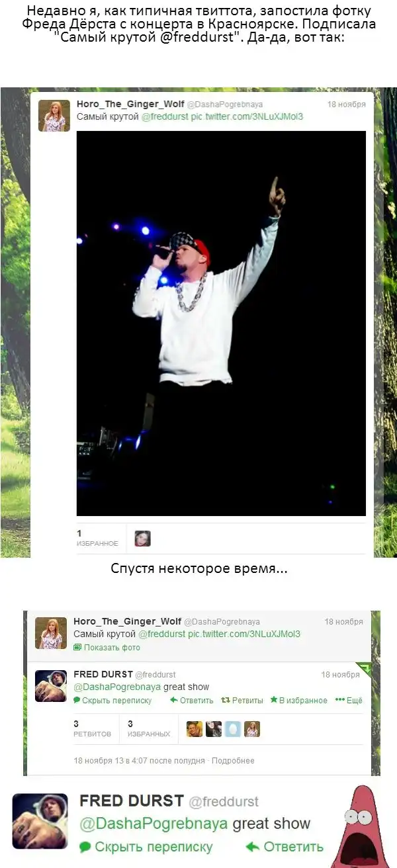Click the egg default avatar thumbnail
Viewport: 397px width, 868px height.
click(x=233, y=729)
